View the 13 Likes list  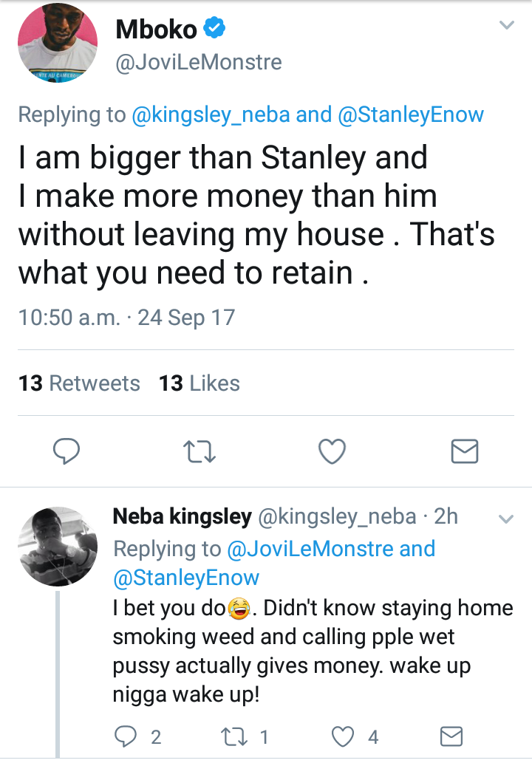point(199,383)
